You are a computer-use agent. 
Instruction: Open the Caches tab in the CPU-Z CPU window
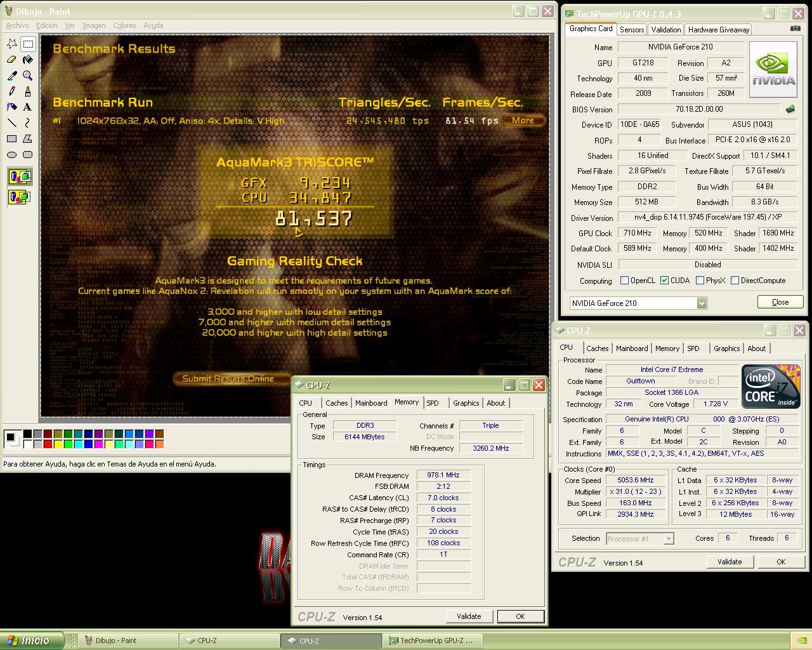(597, 348)
